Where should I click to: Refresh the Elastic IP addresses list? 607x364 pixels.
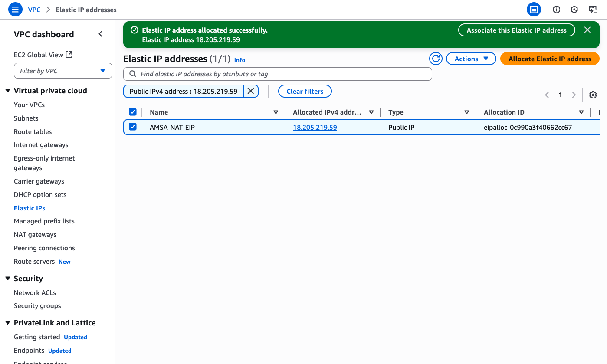436,59
